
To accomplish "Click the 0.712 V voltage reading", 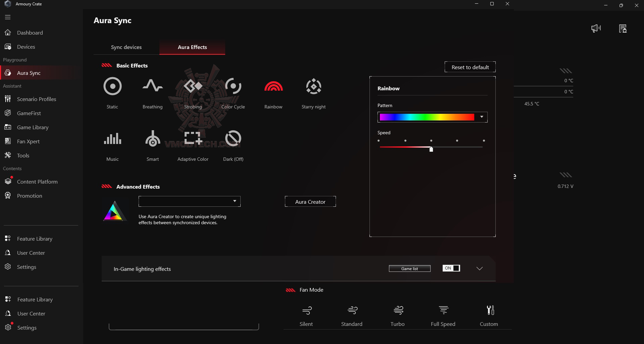I will coord(565,186).
